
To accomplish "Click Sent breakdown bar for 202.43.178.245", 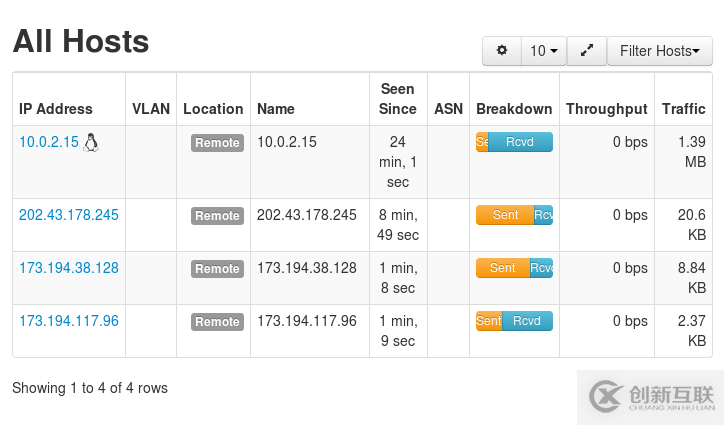I will coord(505,215).
